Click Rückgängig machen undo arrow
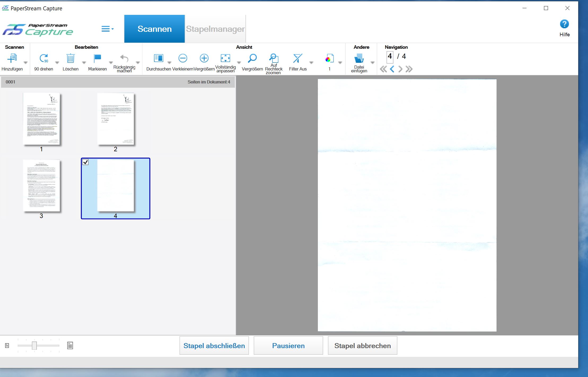The image size is (588, 377). click(x=124, y=58)
